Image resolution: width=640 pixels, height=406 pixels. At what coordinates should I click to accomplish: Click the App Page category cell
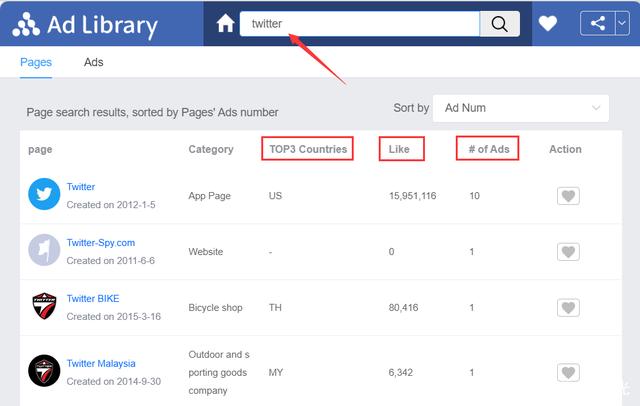[x=209, y=196]
